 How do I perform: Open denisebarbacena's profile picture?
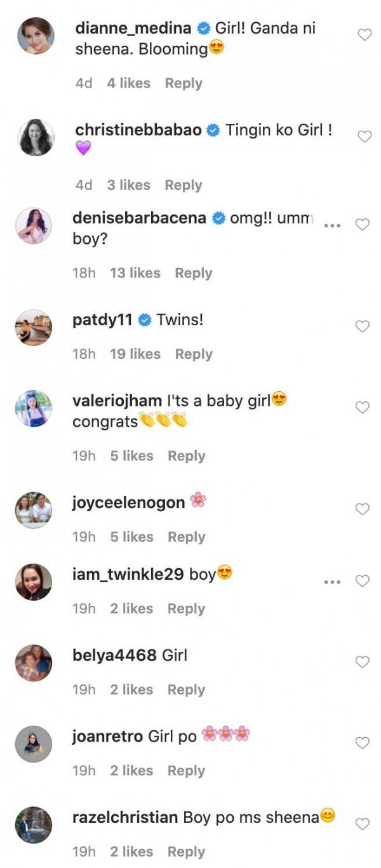(x=33, y=227)
